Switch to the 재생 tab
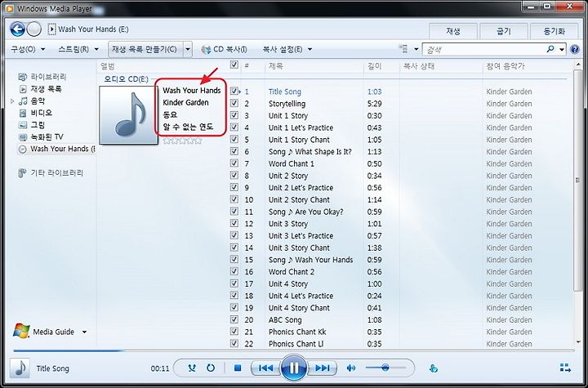This screenshot has height=388, width=588. click(x=453, y=31)
